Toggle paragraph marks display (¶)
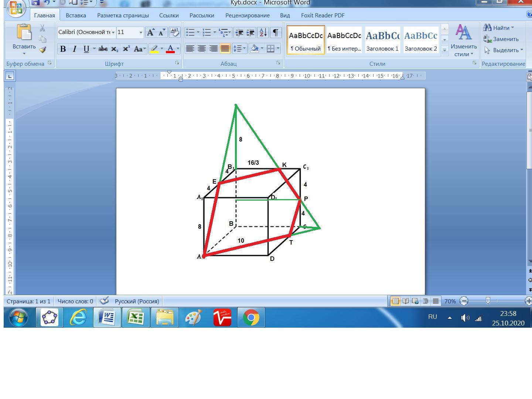This screenshot has width=532, height=399. point(276,33)
